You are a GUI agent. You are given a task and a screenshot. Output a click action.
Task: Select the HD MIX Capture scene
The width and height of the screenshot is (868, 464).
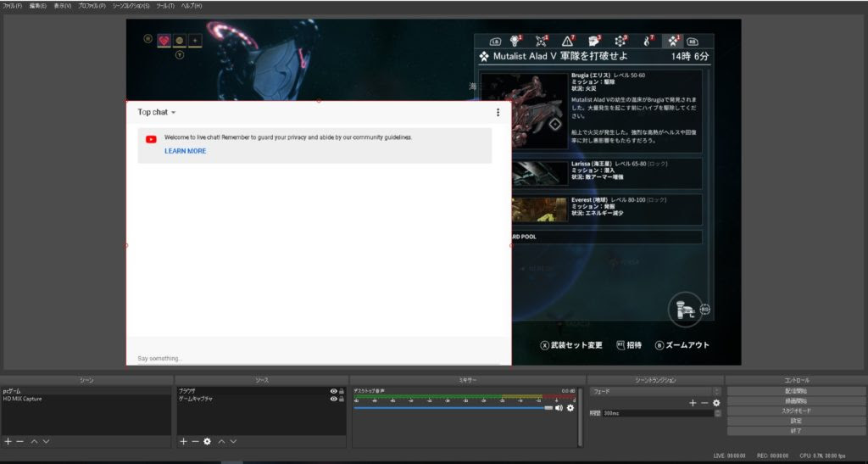[x=86, y=399]
